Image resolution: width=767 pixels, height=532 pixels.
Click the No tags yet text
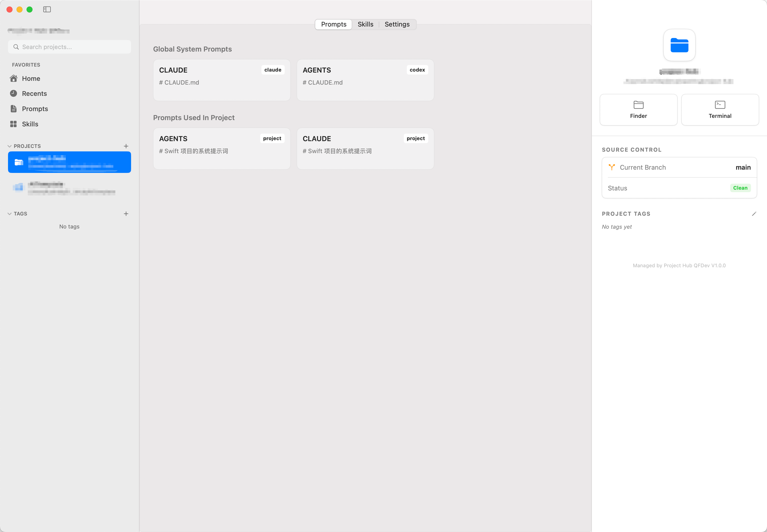(617, 227)
